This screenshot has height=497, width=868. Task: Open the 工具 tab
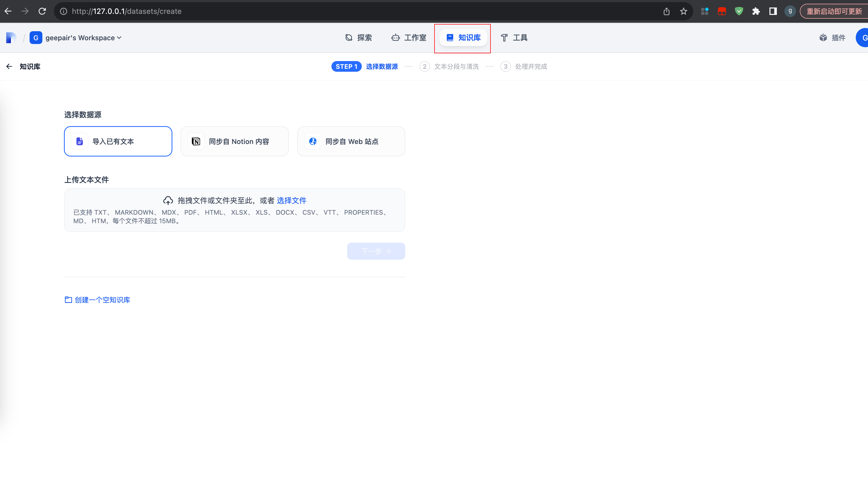pos(514,38)
